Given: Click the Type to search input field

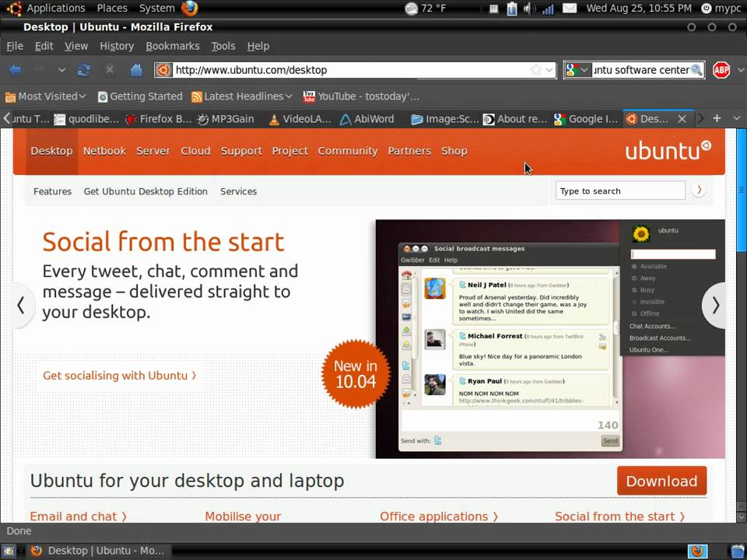Looking at the screenshot, I should tap(620, 191).
